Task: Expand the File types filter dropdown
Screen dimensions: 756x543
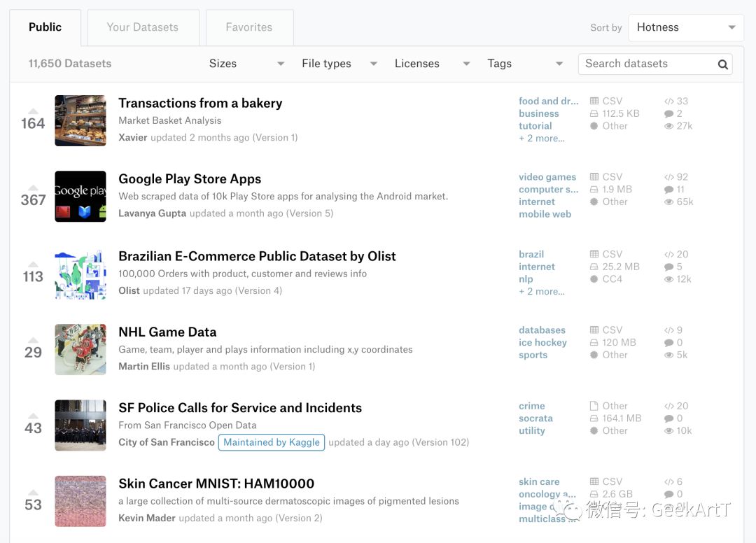Action: point(339,64)
